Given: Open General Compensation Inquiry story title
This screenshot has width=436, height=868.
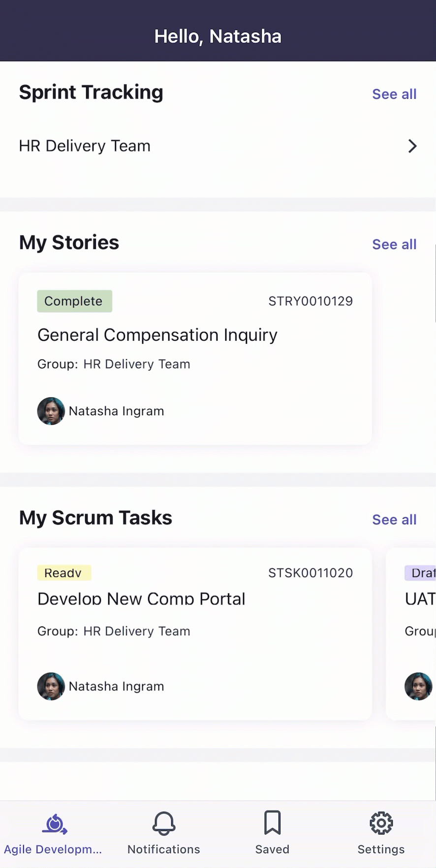Looking at the screenshot, I should tap(157, 335).
